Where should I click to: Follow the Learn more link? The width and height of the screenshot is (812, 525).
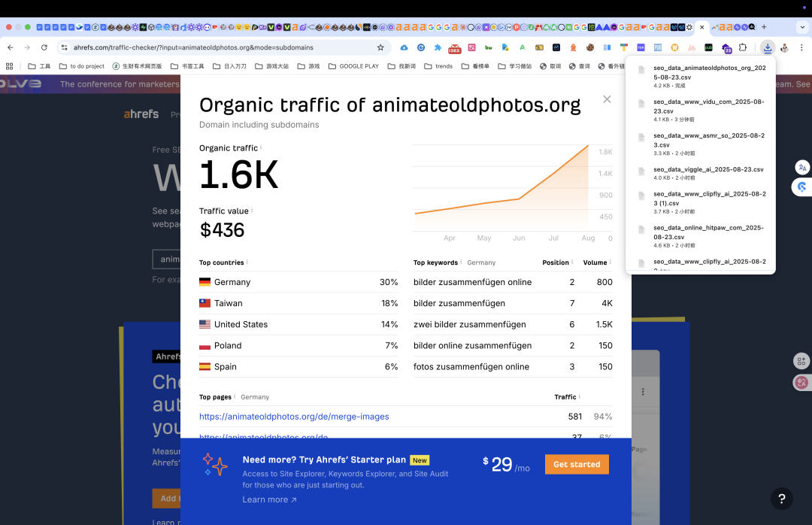[269, 499]
